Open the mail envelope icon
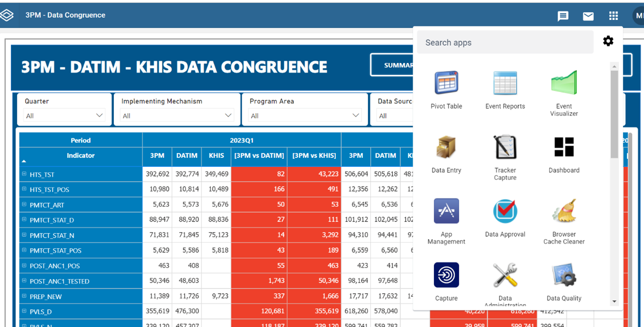This screenshot has height=327, width=644. (588, 16)
